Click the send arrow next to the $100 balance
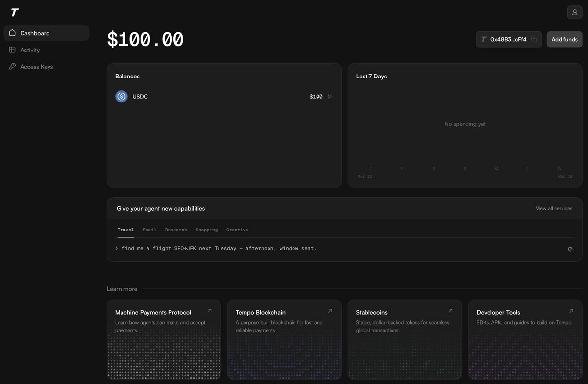588x384 pixels. (x=330, y=96)
